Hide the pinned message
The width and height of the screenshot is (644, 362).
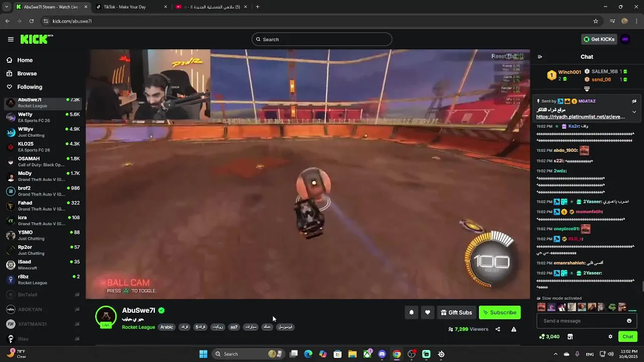click(634, 101)
